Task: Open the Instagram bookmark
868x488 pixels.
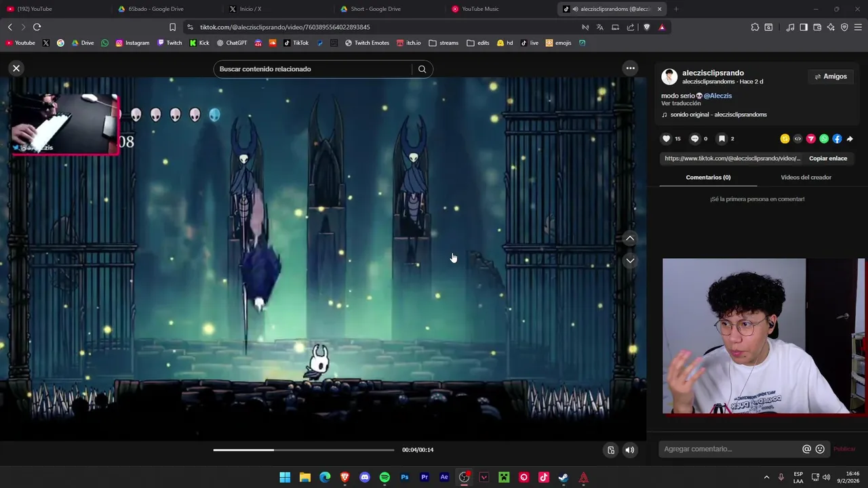Action: click(x=132, y=43)
